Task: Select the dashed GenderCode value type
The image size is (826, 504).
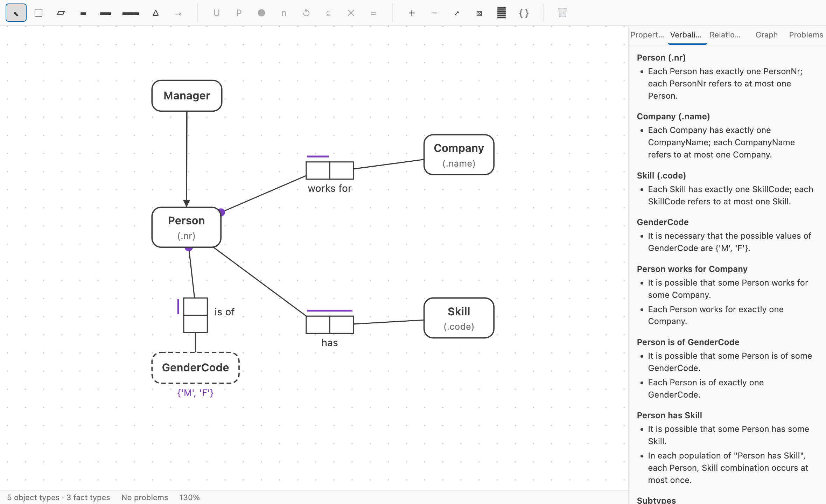Action: tap(195, 368)
